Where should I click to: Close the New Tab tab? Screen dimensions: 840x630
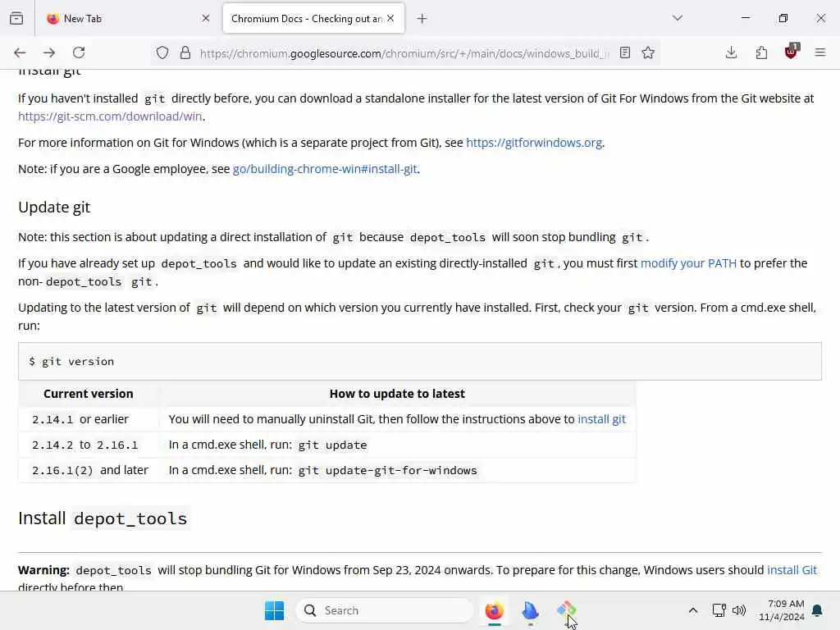pos(206,18)
